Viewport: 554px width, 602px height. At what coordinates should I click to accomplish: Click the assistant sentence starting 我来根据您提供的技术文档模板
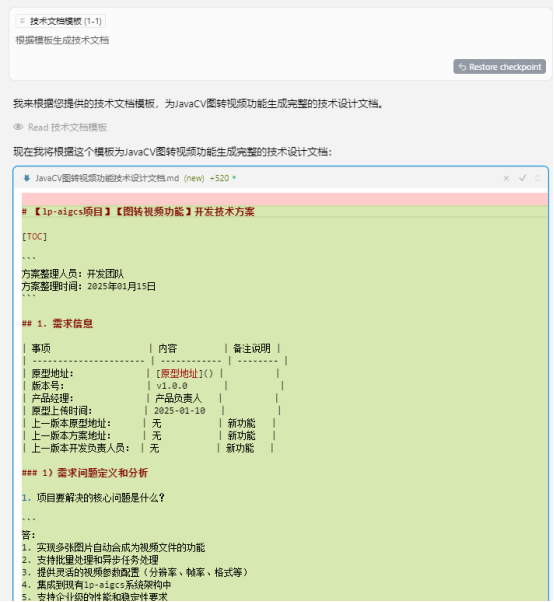pos(198,104)
